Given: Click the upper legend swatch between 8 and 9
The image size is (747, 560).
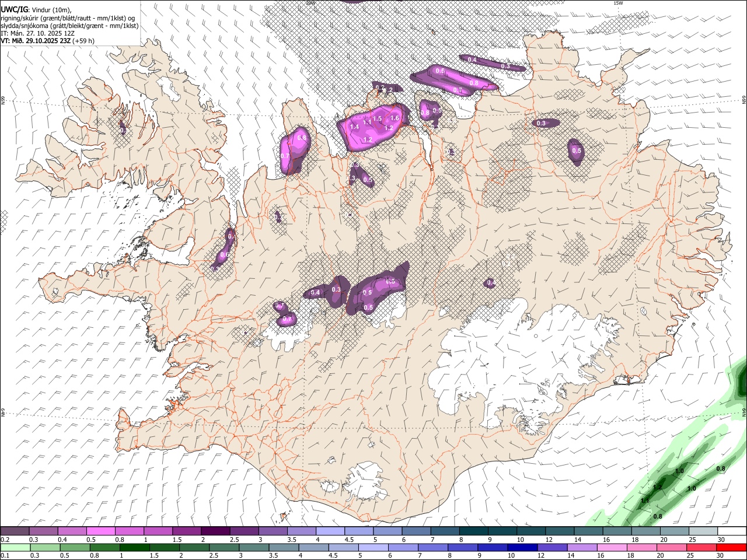Looking at the screenshot, I should click(x=473, y=531).
